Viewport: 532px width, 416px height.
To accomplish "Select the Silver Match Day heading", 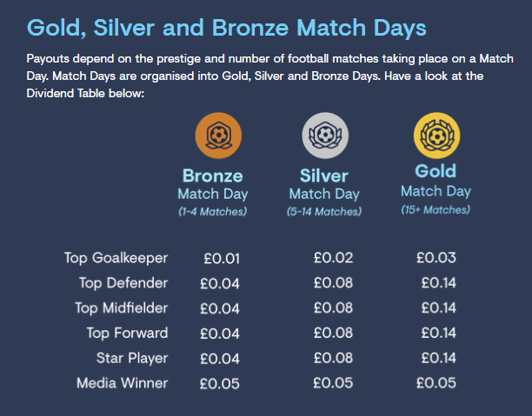I will click(324, 185).
